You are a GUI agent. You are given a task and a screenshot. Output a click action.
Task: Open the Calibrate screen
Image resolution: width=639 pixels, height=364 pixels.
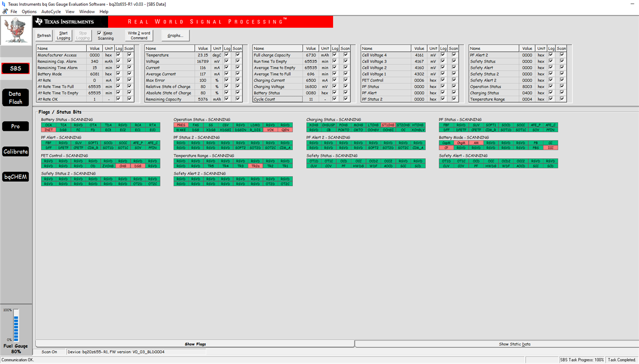coord(16,152)
